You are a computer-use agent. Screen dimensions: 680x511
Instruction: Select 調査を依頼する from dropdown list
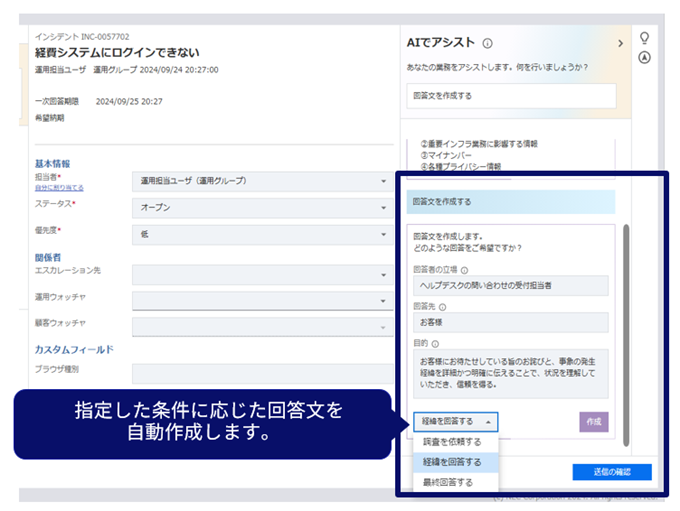point(453,441)
